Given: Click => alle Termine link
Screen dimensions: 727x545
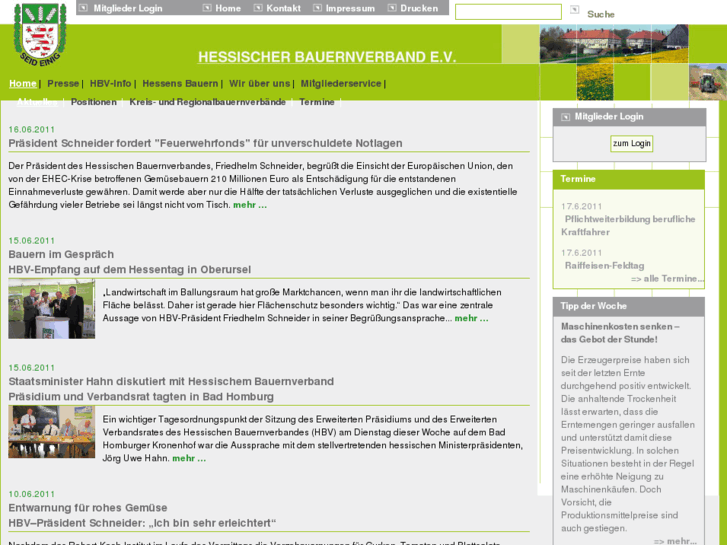Looking at the screenshot, I should tap(667, 279).
